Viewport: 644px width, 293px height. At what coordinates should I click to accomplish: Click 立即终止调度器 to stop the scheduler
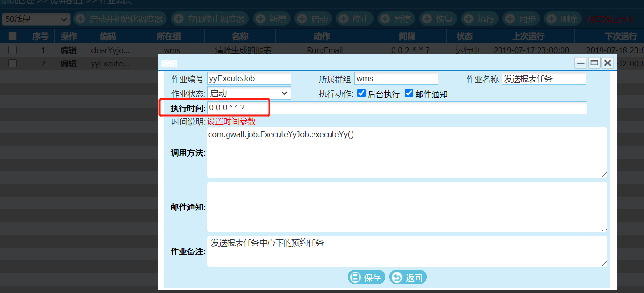click(x=210, y=19)
